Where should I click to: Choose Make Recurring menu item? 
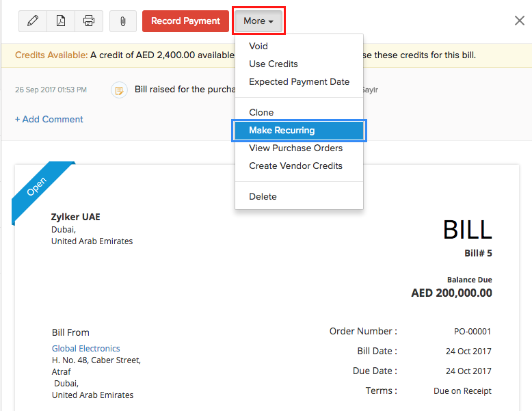282,131
